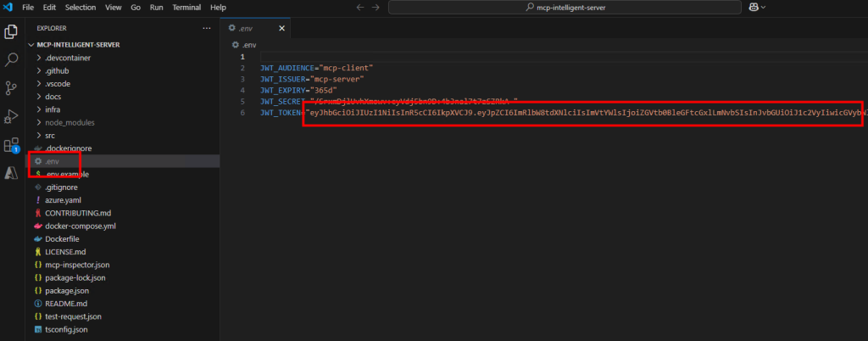868x341 pixels.
Task: Open the Run menu
Action: point(157,7)
